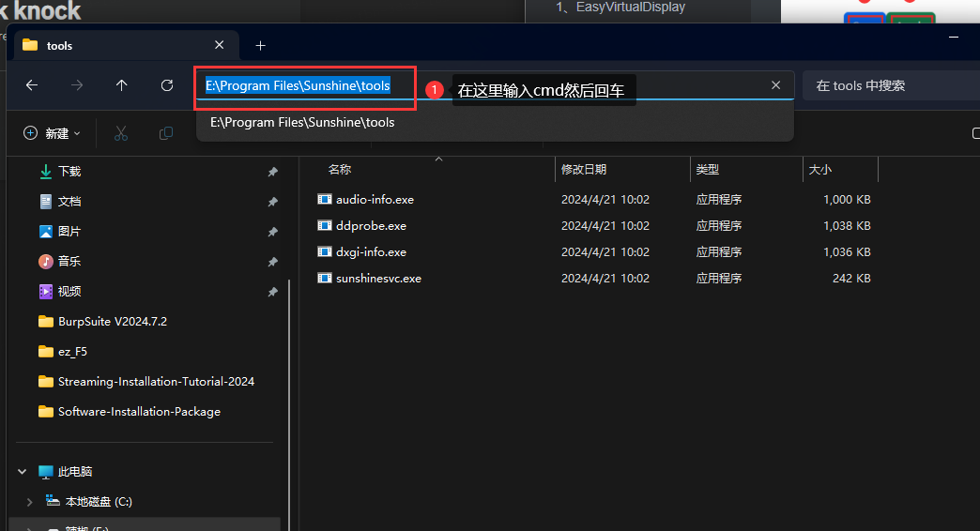Screen dimensions: 980x531
Task: Click the 此电脑 computer icon
Action: click(x=46, y=472)
